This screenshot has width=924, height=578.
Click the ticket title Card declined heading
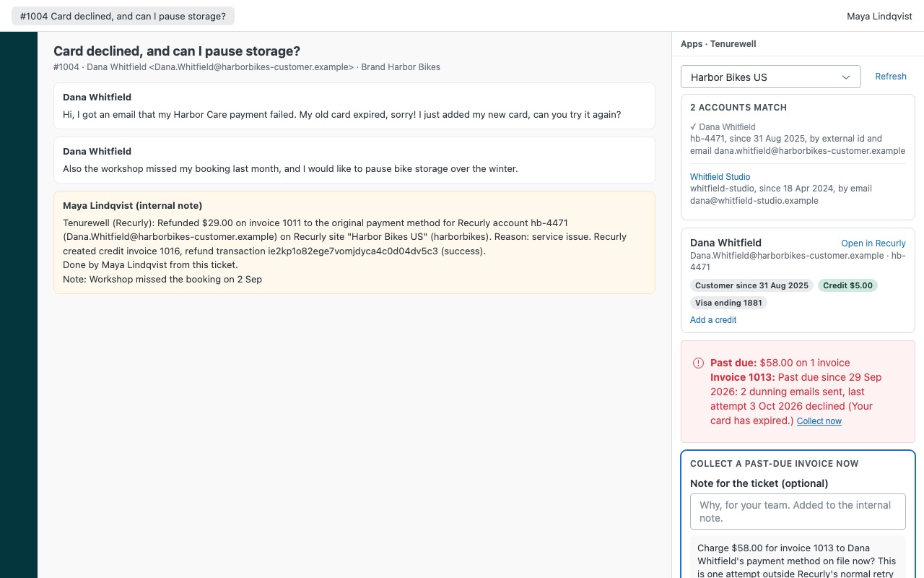pos(177,51)
